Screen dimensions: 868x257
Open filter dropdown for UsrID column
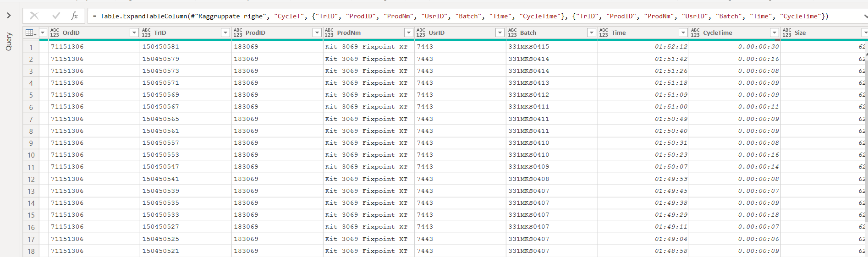(500, 33)
